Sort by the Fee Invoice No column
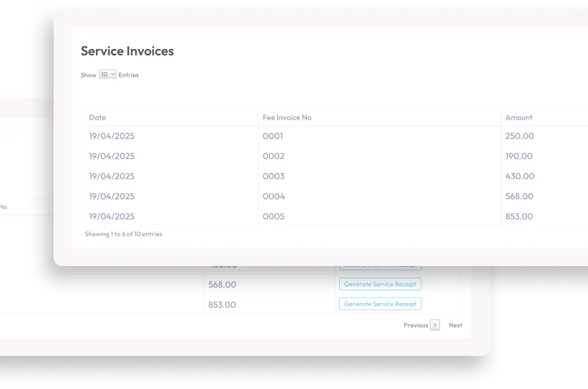Image resolution: width=588 pixels, height=389 pixels. 287,118
